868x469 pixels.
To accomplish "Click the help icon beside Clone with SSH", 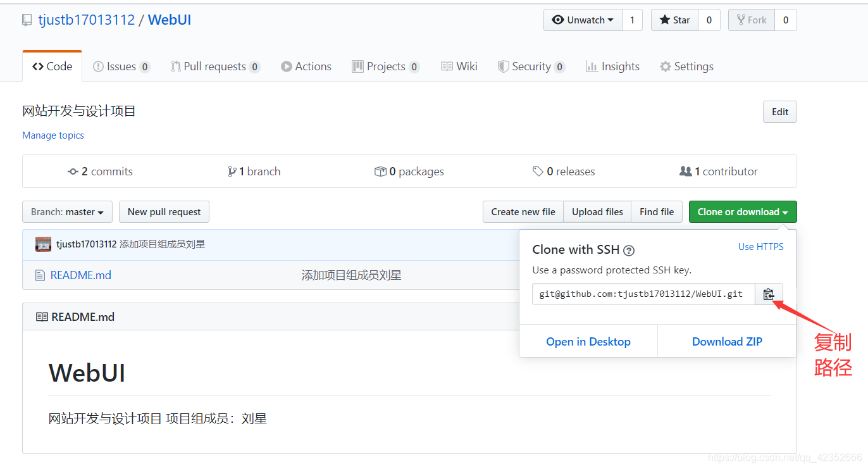I will pyautogui.click(x=629, y=250).
